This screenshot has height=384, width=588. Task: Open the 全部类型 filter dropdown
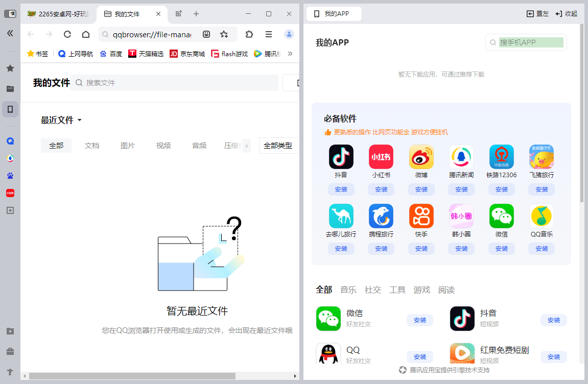(279, 146)
